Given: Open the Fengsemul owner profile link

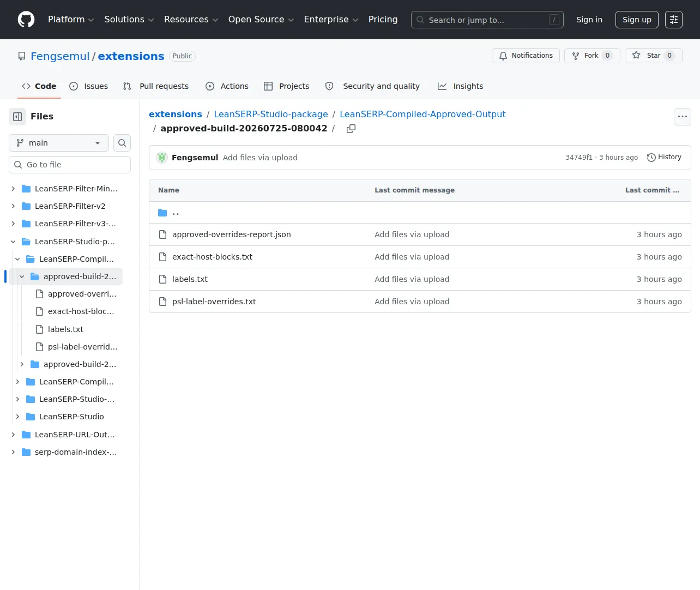Looking at the screenshot, I should 60,56.
